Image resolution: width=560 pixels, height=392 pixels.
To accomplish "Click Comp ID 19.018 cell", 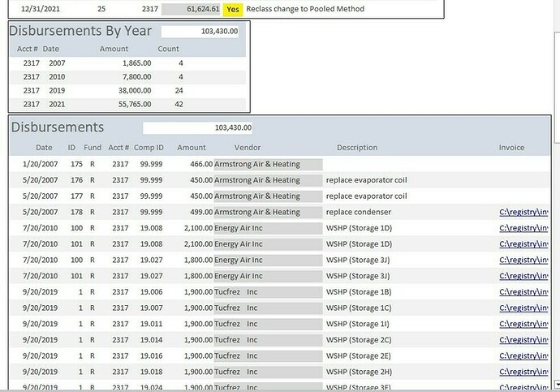I will 151,372.
